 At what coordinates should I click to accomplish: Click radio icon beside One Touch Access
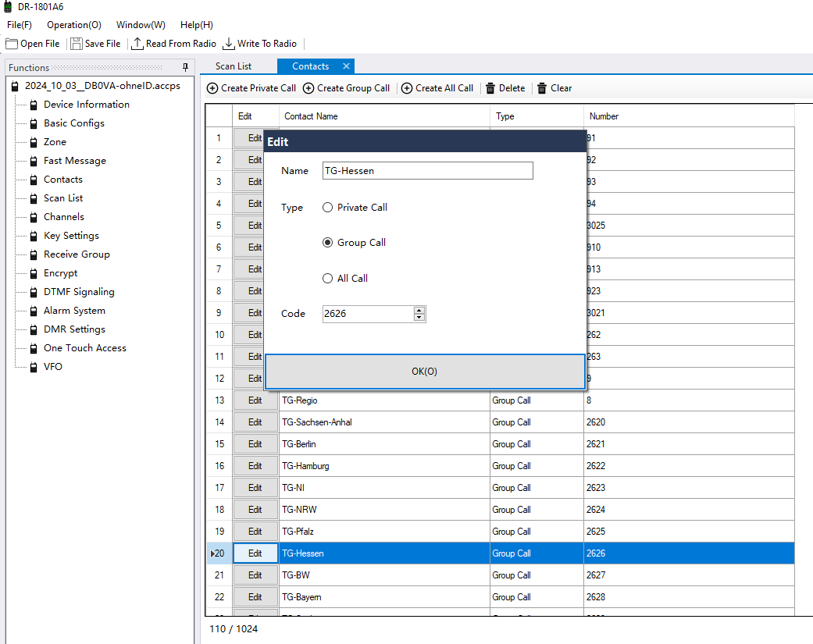[x=34, y=349]
